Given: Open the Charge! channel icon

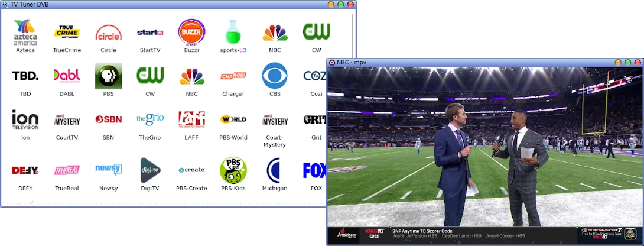Looking at the screenshot, I should pyautogui.click(x=233, y=76).
